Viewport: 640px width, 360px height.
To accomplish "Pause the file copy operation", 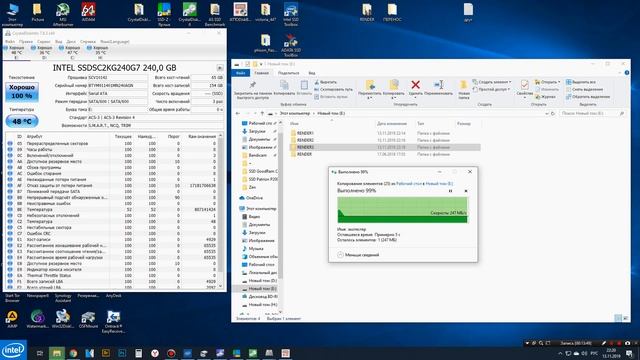I will pos(451,191).
